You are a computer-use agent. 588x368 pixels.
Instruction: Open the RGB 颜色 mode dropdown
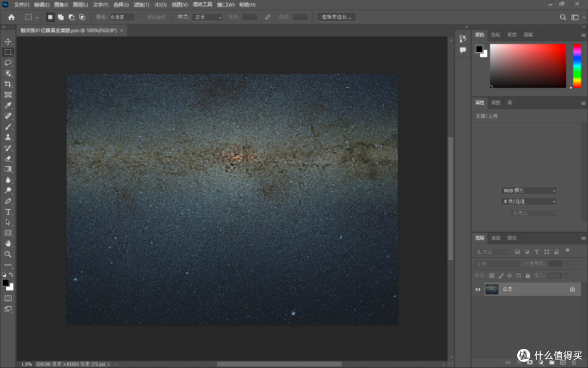coord(529,190)
